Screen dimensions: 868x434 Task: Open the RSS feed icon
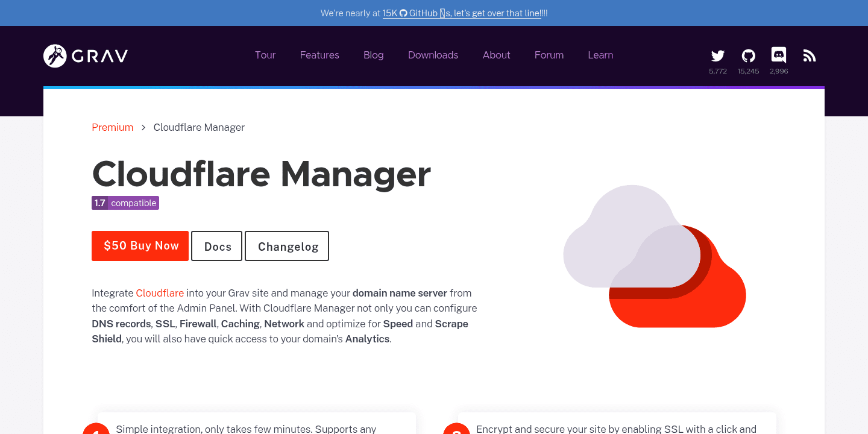(809, 55)
